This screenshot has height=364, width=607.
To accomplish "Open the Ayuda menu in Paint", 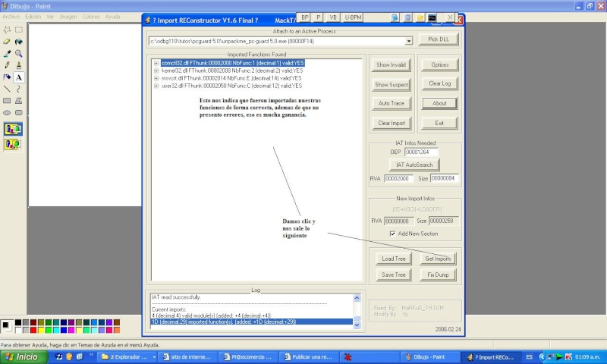I will click(x=112, y=17).
